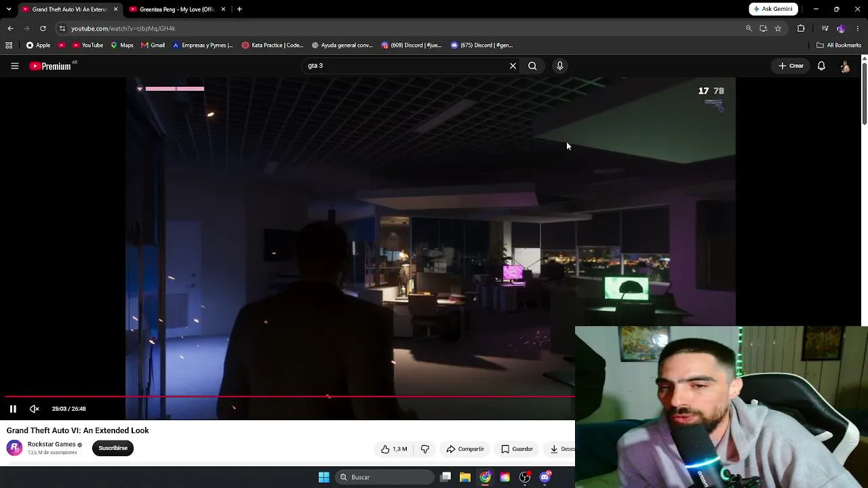The image size is (868, 488).
Task: Open the (609) Discord bookmark
Action: [412, 45]
